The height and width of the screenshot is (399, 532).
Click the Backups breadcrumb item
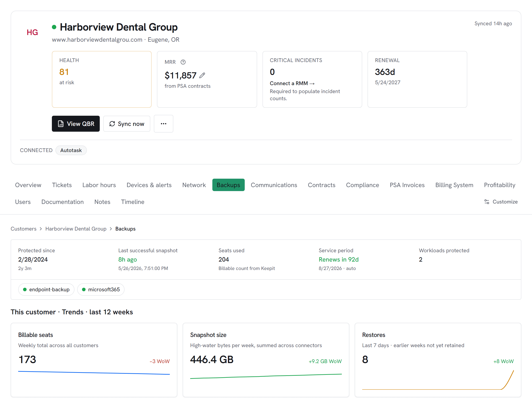click(x=125, y=229)
